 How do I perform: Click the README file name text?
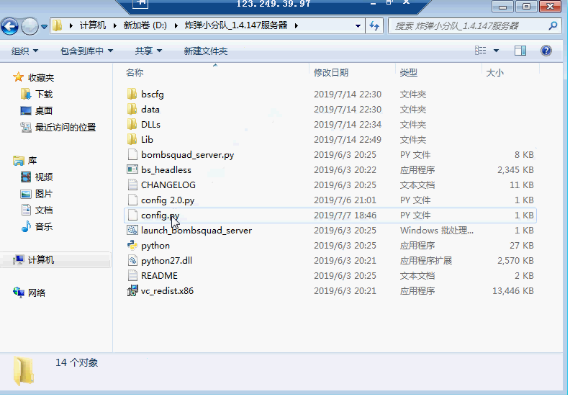point(159,276)
